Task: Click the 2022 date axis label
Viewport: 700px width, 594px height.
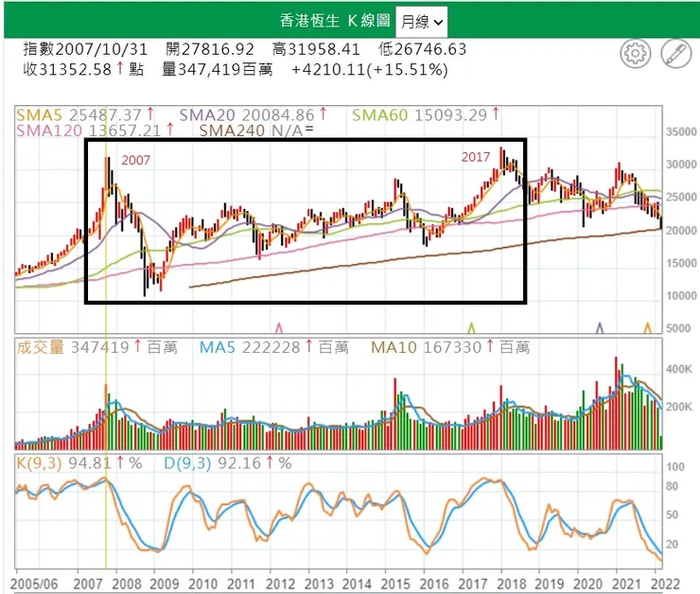Action: [x=665, y=585]
